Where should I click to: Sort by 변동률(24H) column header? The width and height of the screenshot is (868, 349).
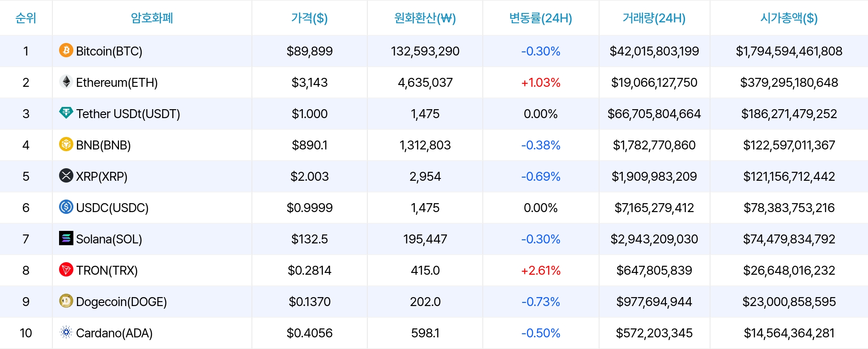[540, 18]
